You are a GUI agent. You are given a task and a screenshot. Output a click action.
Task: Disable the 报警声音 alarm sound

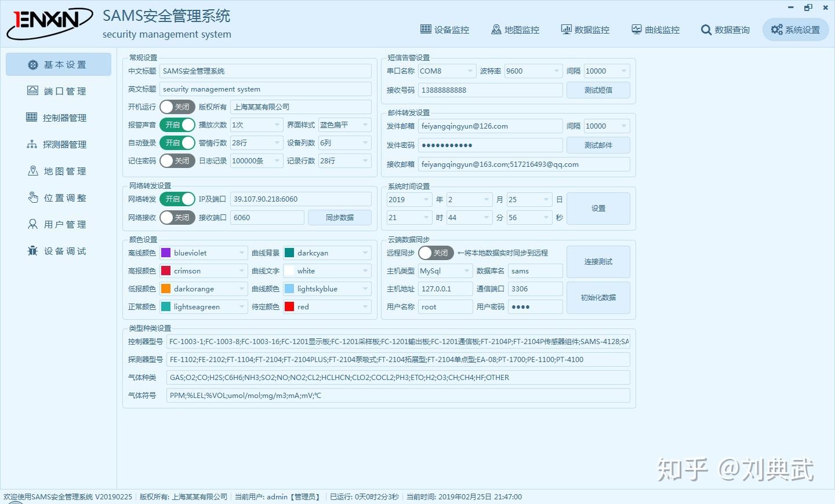click(x=177, y=125)
